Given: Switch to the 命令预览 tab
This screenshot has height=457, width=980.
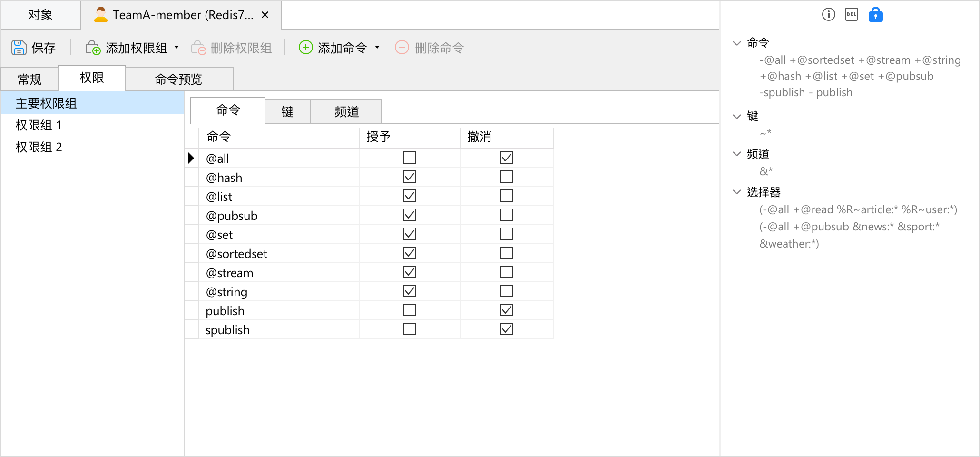Looking at the screenshot, I should click(x=179, y=79).
